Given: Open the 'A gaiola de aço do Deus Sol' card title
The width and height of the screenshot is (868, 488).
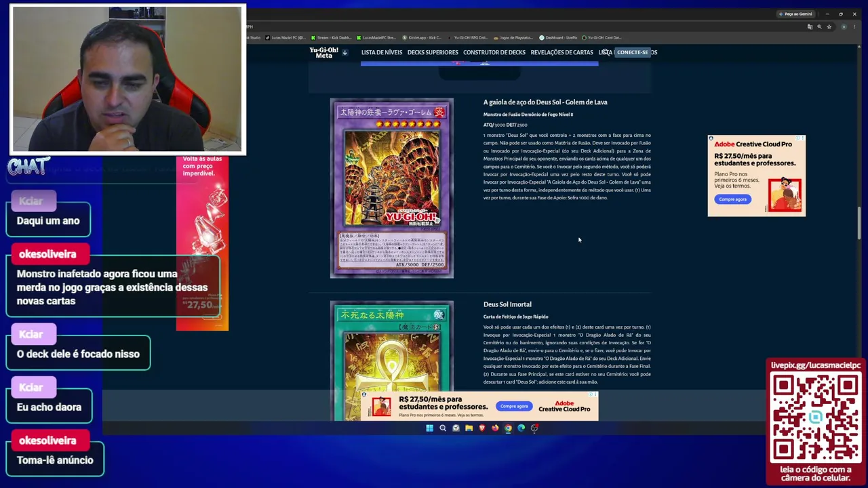Looking at the screenshot, I should point(545,102).
